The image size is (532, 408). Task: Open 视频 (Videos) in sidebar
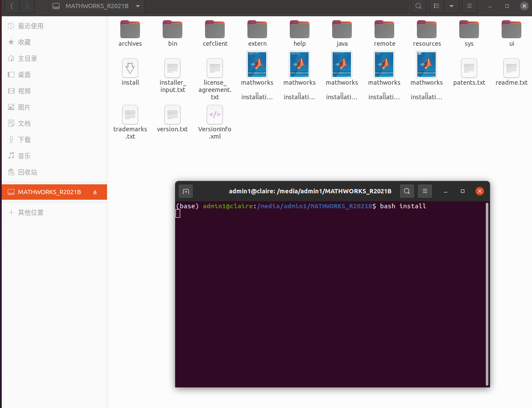tap(54, 91)
